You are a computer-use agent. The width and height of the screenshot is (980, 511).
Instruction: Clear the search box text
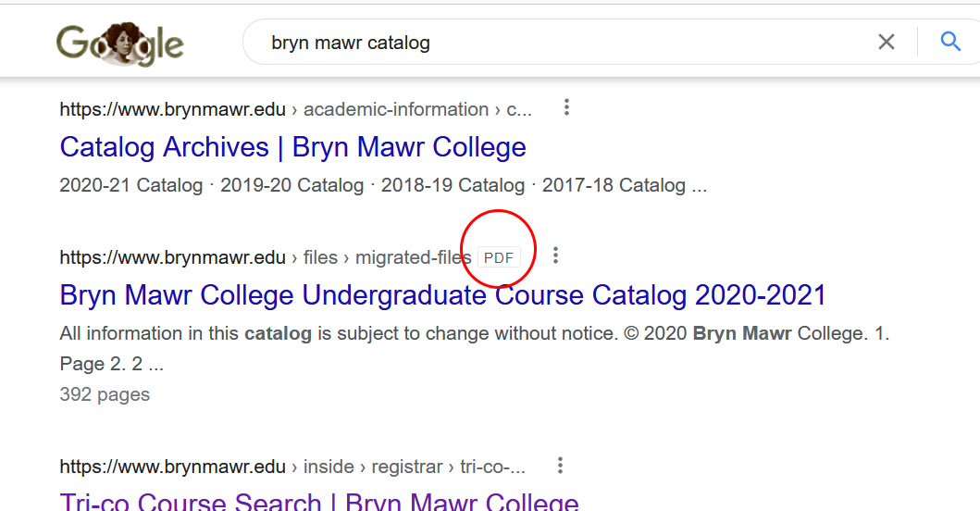click(886, 42)
